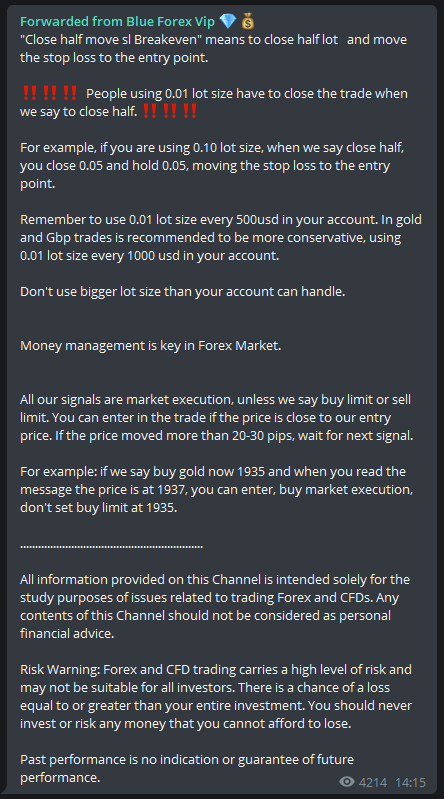Viewport: 444px width, 799px height.
Task: Click the 14:15 message timestamp
Action: click(x=412, y=782)
